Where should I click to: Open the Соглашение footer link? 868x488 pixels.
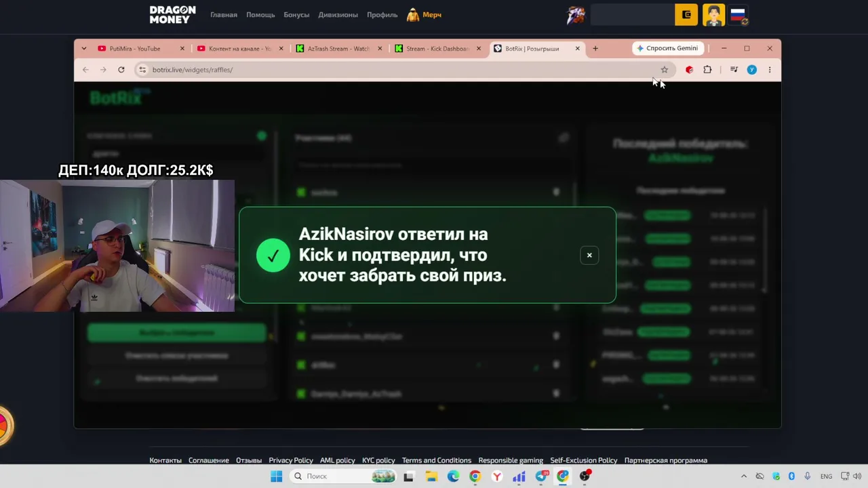[209, 461]
